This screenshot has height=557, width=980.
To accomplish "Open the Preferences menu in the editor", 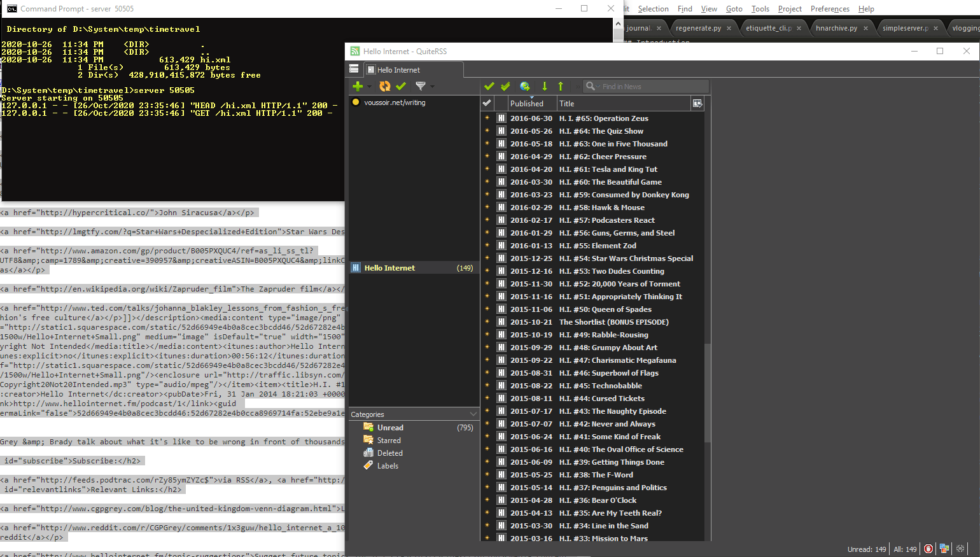I will coord(830,8).
